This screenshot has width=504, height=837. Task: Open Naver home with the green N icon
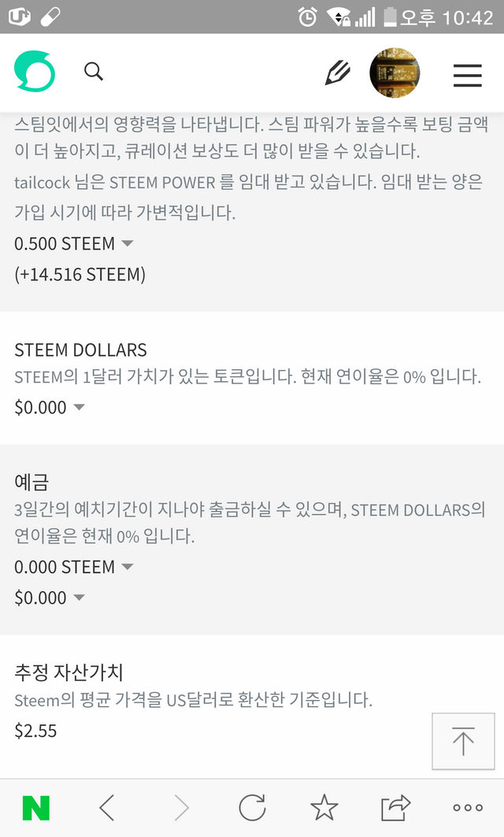tap(35, 808)
